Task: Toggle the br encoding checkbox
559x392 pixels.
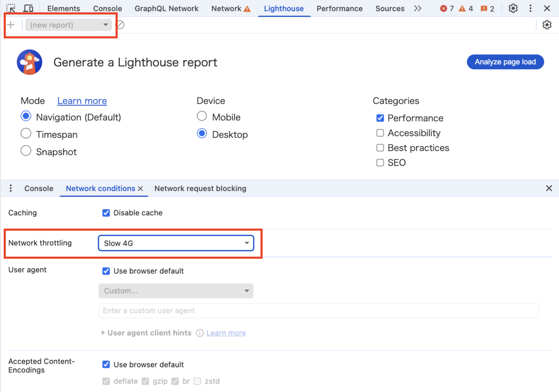Action: pyautogui.click(x=175, y=381)
